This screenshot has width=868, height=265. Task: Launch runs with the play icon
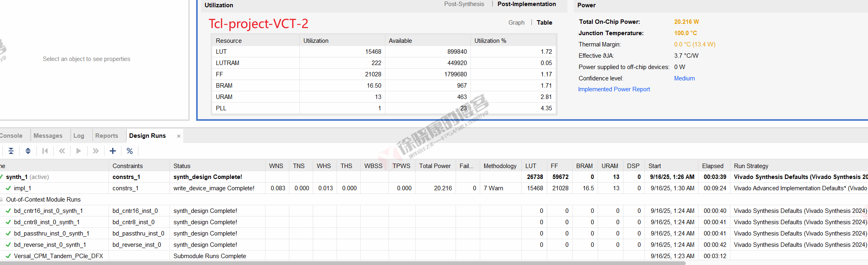(x=79, y=151)
